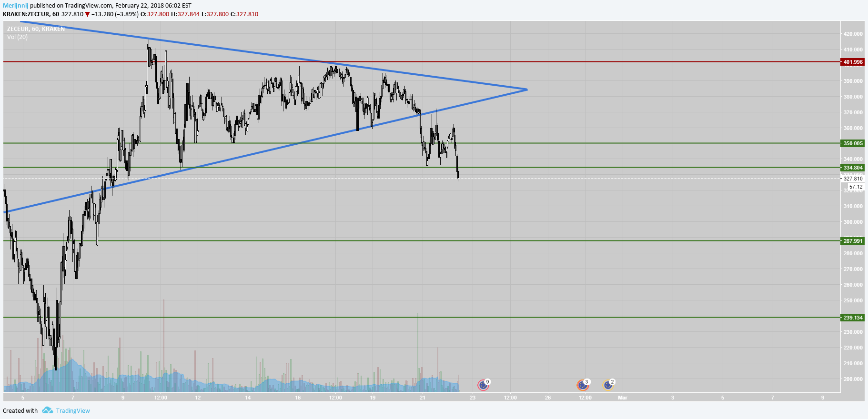Select the 350.005 green price label
868x419 pixels.
tap(853, 143)
